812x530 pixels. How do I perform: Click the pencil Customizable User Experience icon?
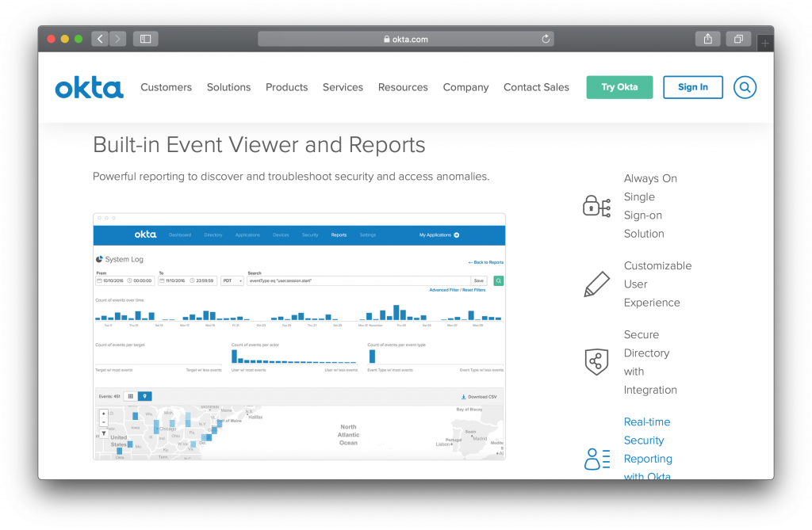[596, 284]
